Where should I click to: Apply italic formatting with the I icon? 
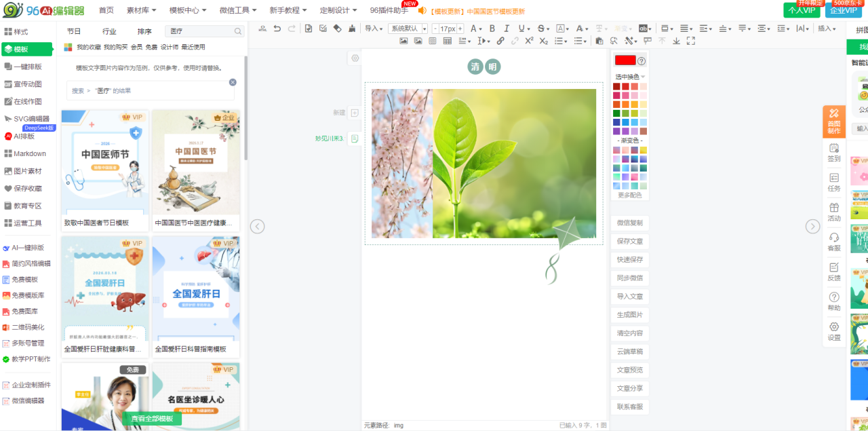click(506, 29)
